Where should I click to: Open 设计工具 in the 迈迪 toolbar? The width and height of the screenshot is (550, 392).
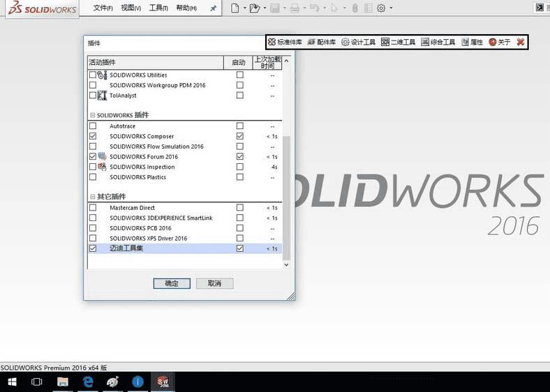358,42
